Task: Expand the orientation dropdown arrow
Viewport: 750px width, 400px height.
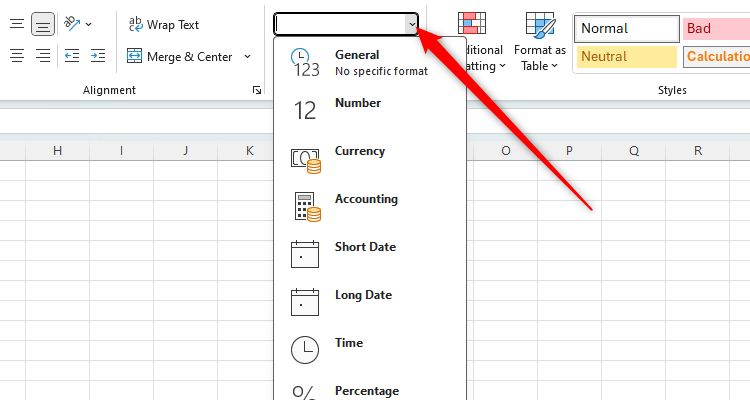Action: (88, 24)
